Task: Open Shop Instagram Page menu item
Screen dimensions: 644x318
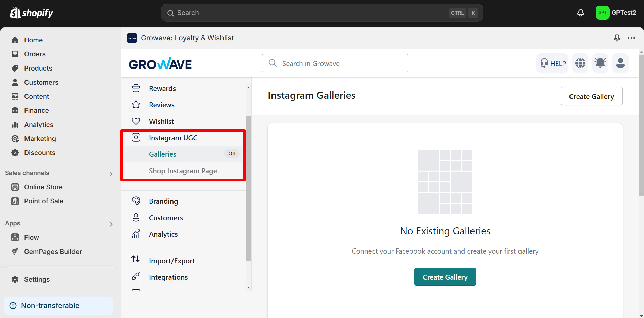Action: tap(183, 171)
